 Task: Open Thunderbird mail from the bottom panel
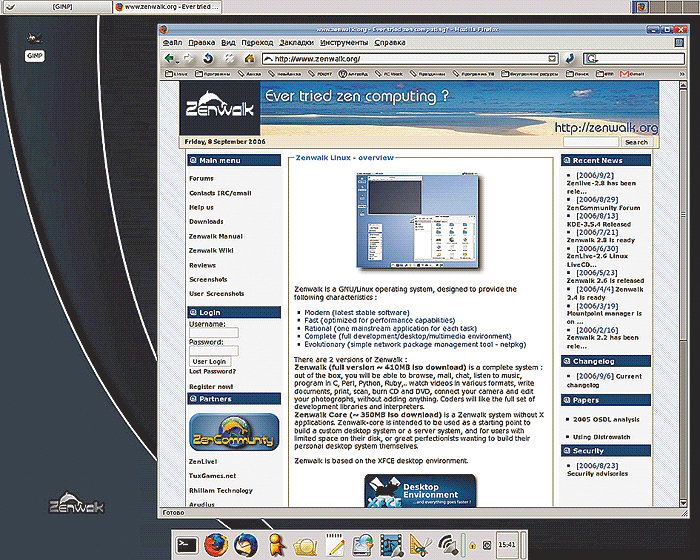click(x=246, y=545)
